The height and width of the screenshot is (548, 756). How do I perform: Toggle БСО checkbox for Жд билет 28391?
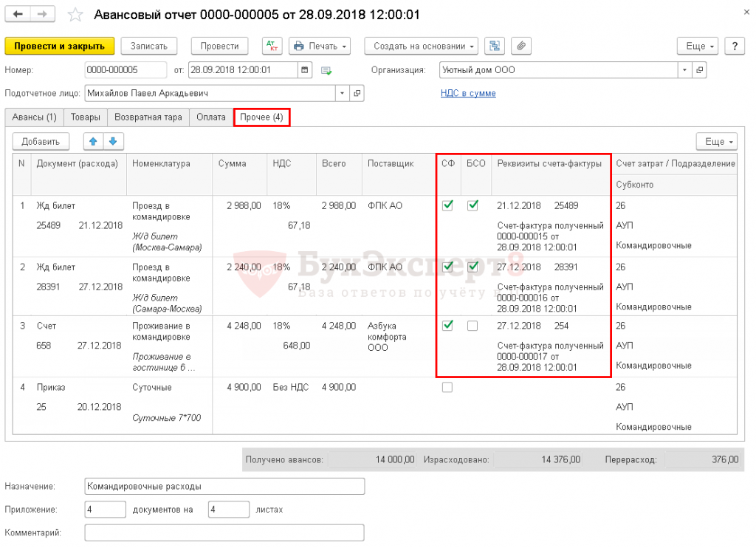pyautogui.click(x=472, y=267)
